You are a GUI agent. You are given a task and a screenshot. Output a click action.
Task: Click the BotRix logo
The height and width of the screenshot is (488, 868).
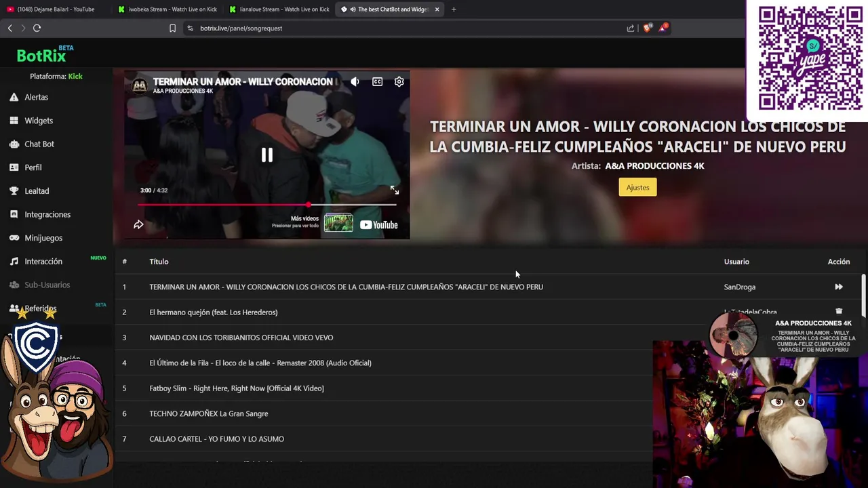pos(41,56)
